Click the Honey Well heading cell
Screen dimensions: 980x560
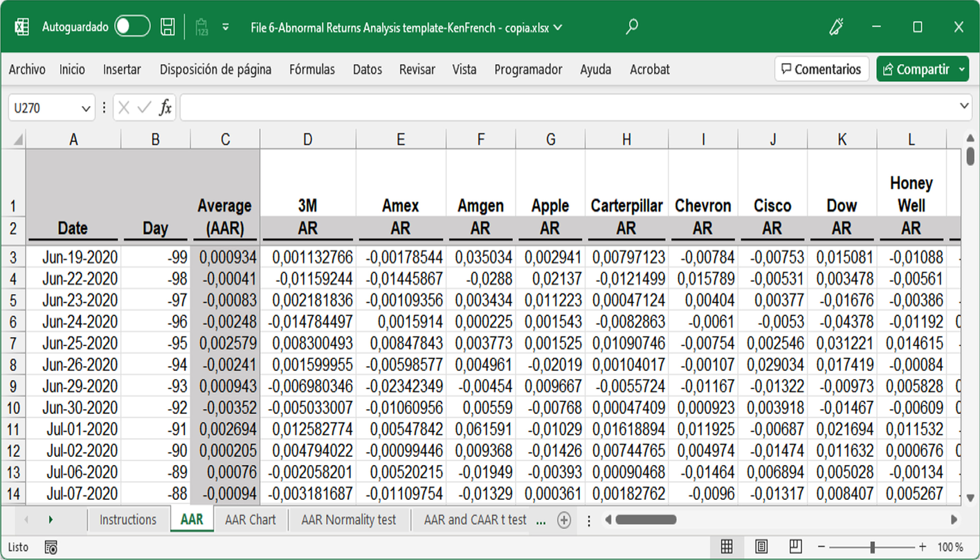coord(911,183)
